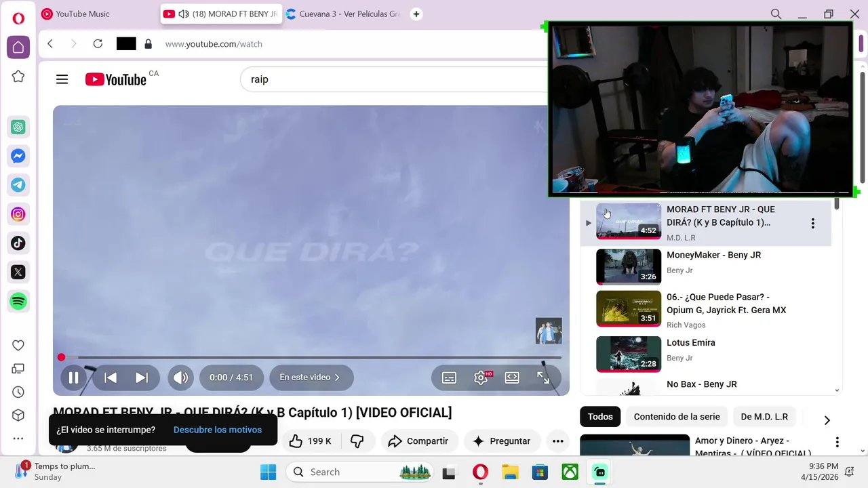The image size is (868, 488).
Task: Switch to the Cuevana 3 tab
Action: click(343, 14)
